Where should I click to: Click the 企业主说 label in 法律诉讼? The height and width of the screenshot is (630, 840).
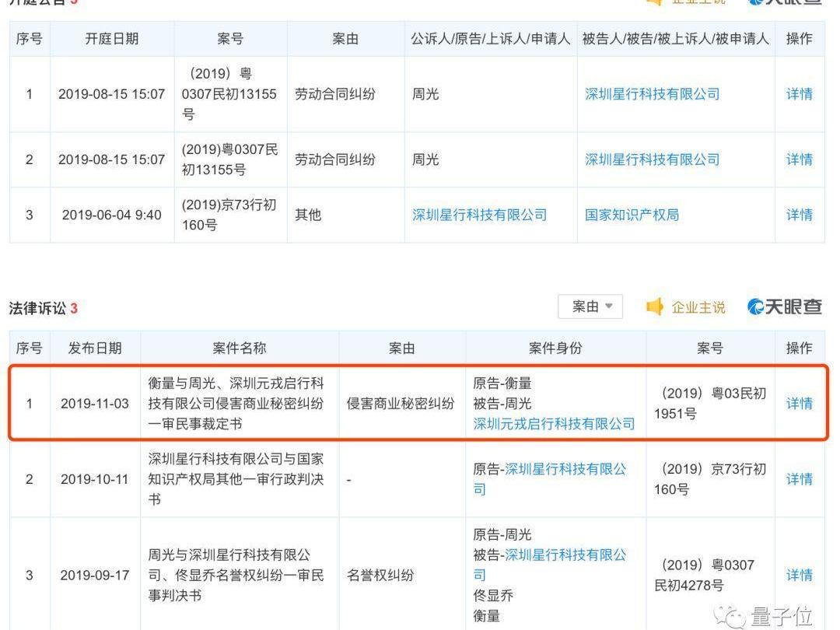[698, 307]
